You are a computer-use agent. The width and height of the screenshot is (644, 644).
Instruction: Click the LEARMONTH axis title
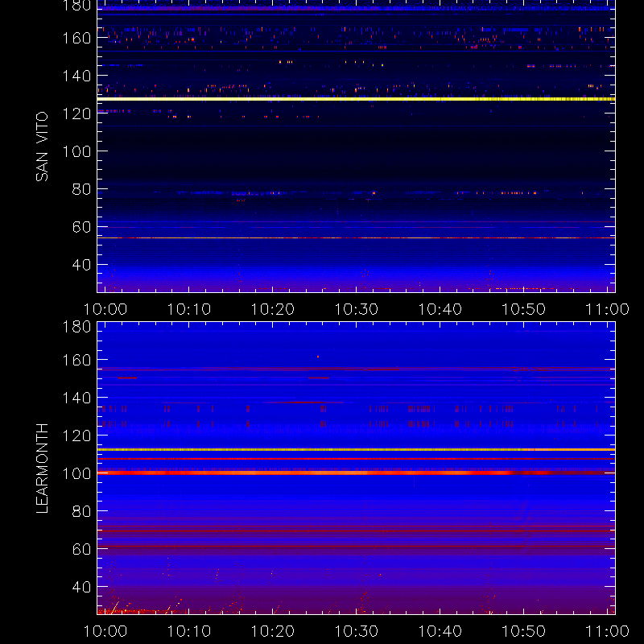click(x=42, y=469)
